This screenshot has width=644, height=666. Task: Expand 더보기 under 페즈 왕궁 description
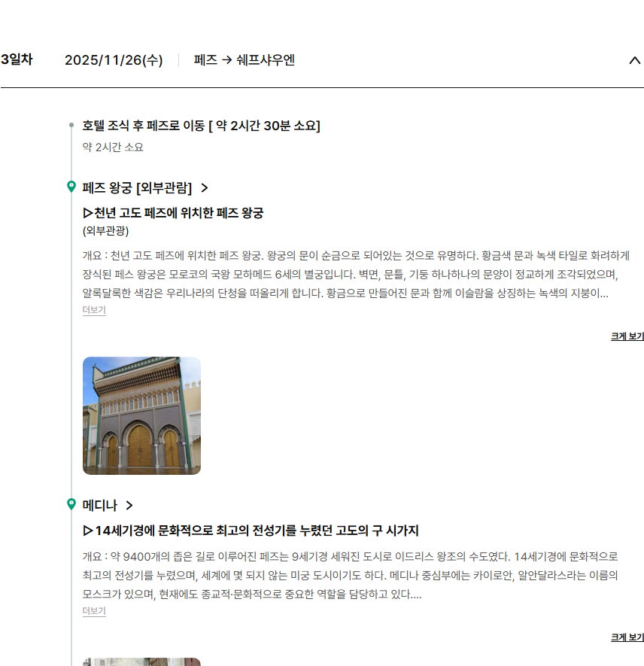(94, 310)
